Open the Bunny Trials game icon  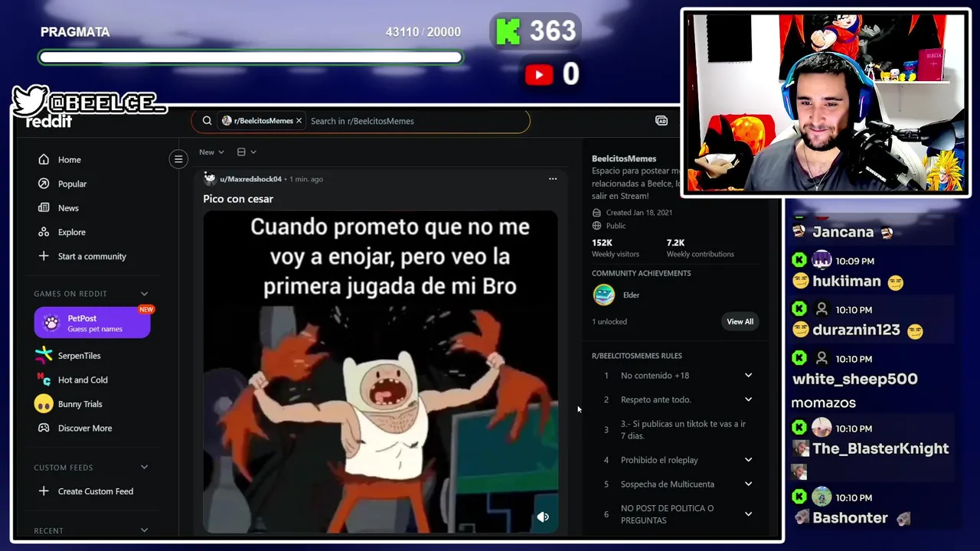coord(44,403)
